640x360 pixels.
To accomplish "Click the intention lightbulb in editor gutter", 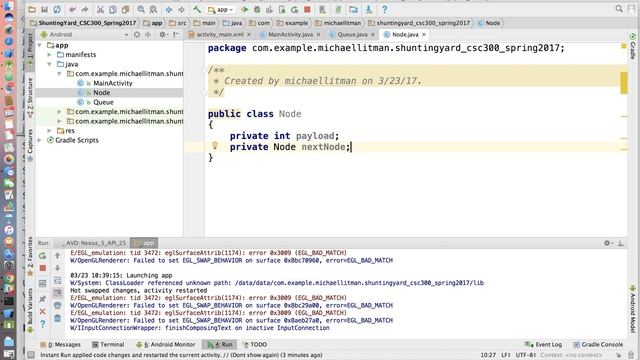I will point(215,145).
